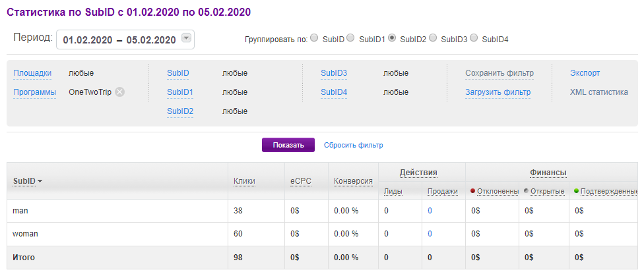Open the SubID2 filter link
The width and height of the screenshot is (644, 276).
180,111
